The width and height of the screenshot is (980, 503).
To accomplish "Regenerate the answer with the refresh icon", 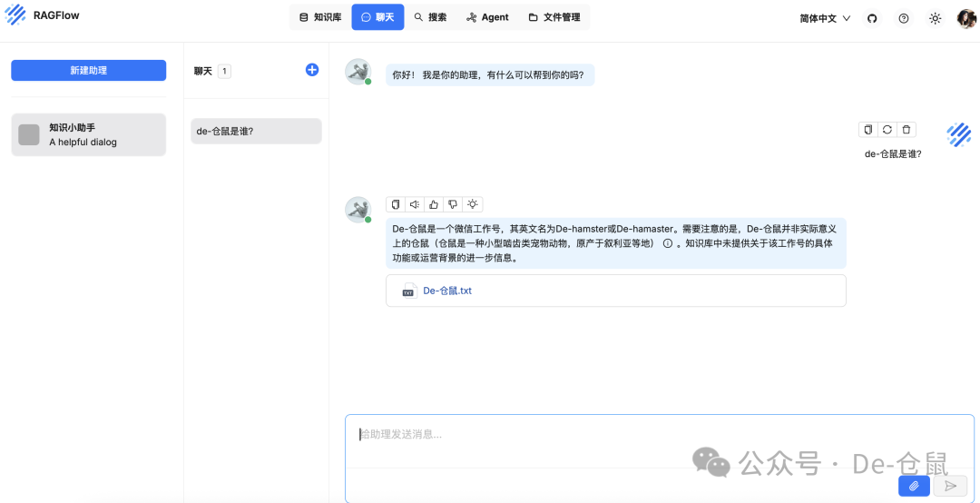I will tap(887, 130).
